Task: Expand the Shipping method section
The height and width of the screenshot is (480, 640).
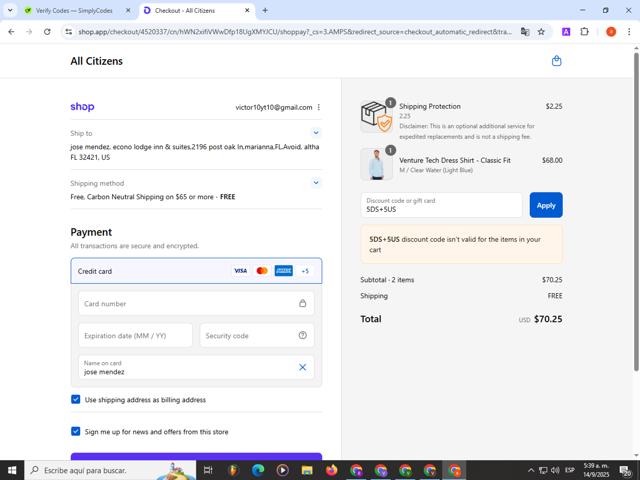Action: [316, 182]
